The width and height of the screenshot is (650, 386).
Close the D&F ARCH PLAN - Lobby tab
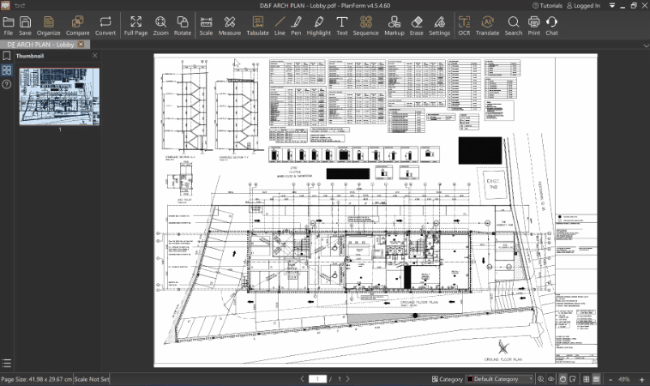point(81,44)
